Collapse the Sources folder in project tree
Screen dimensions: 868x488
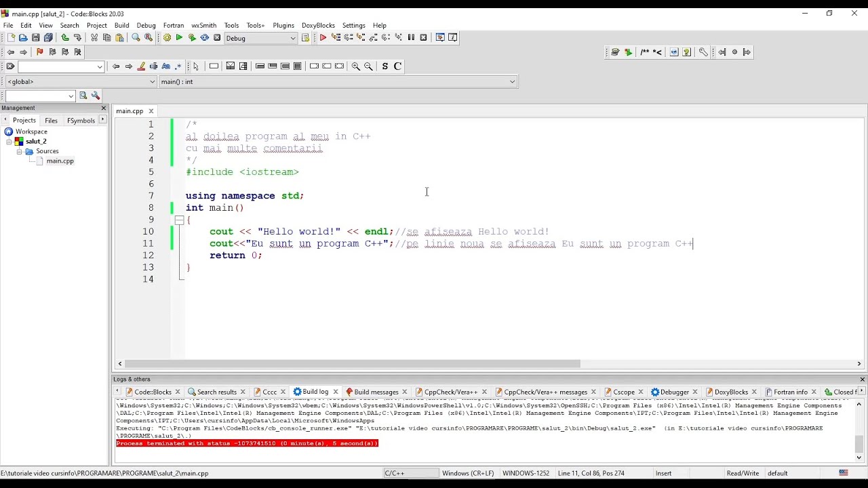click(20, 151)
